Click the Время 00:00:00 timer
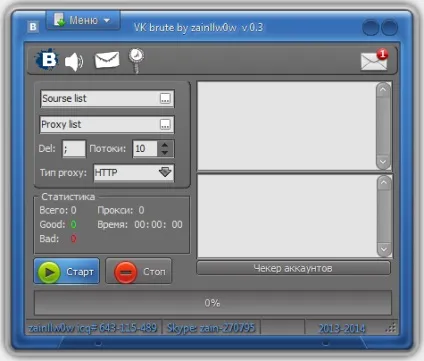This screenshot has height=361, width=424. [x=140, y=224]
